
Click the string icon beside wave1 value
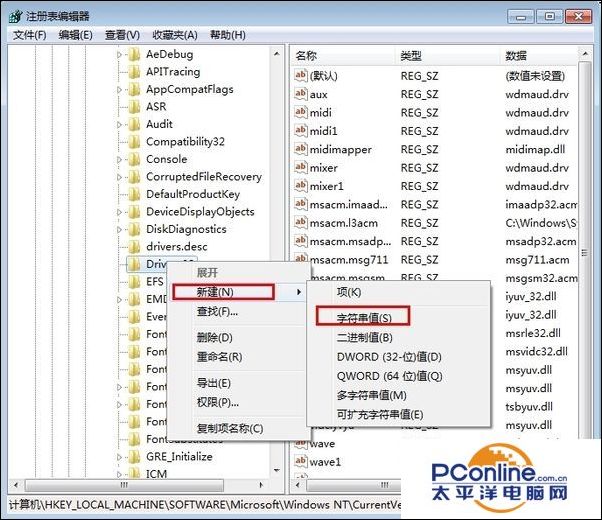[x=301, y=461]
